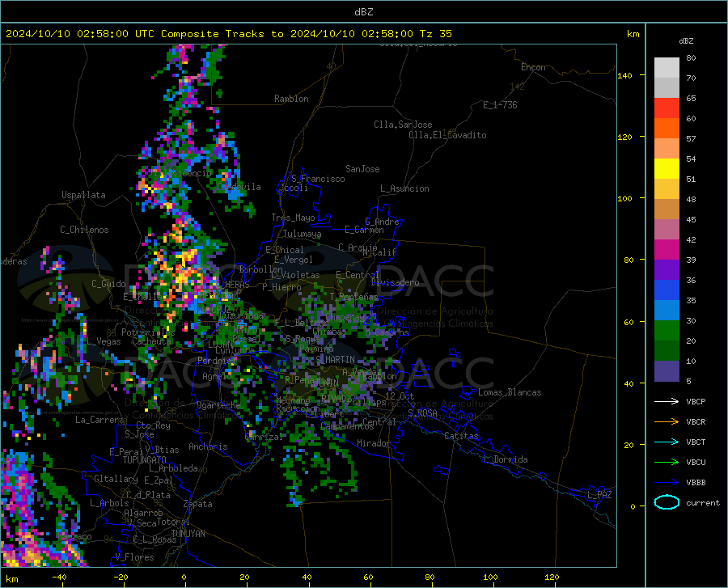Screen dimensions: 728x588
Task: Click the blue VBBB arrow icon
Action: click(x=667, y=483)
